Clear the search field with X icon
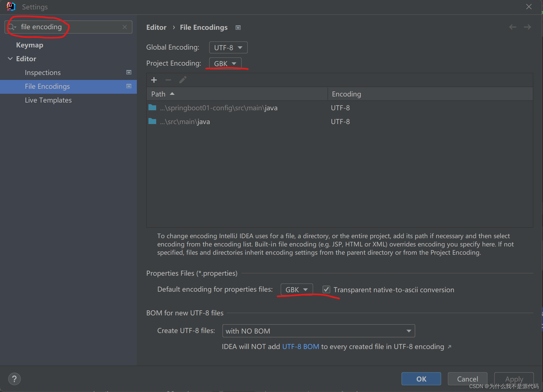The image size is (543, 392). pyautogui.click(x=125, y=27)
